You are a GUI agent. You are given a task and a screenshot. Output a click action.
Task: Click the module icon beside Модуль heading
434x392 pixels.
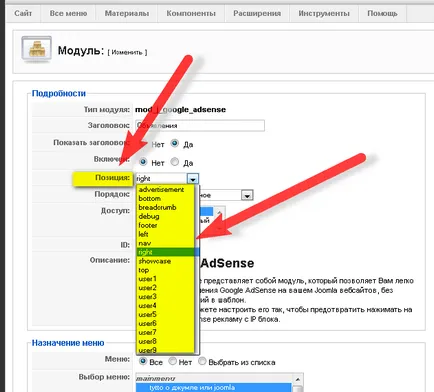coord(37,49)
